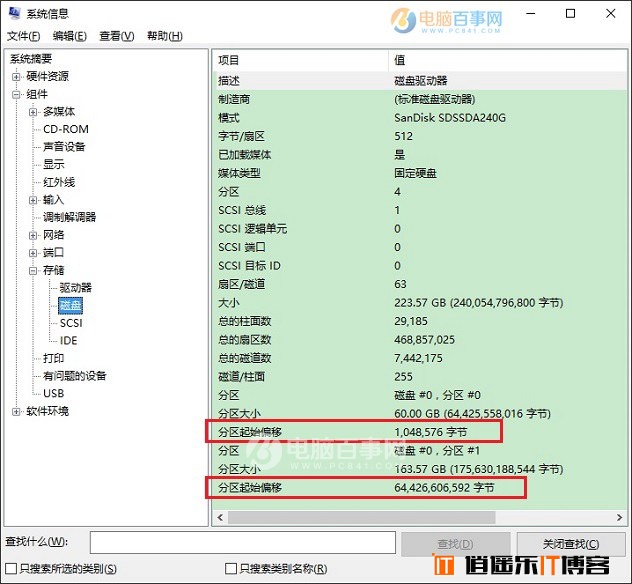Select CD-ROM in the tree
Screen dimensions: 632x584
coord(66,129)
